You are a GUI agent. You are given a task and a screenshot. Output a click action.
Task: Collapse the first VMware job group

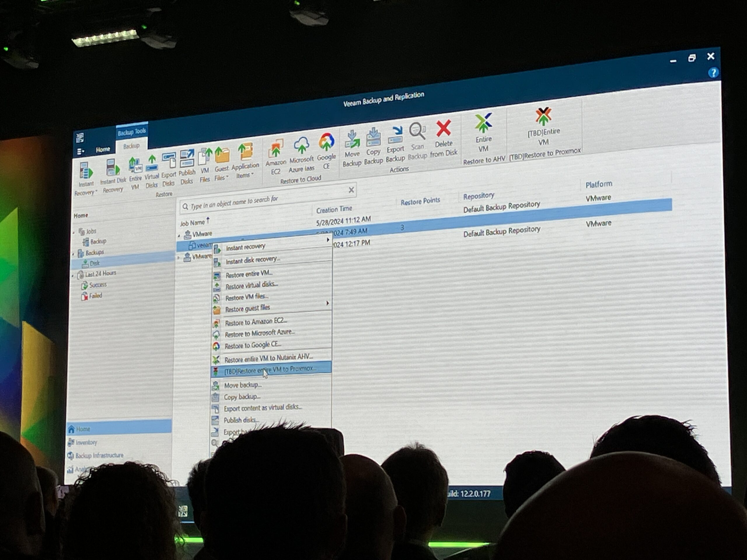click(179, 236)
